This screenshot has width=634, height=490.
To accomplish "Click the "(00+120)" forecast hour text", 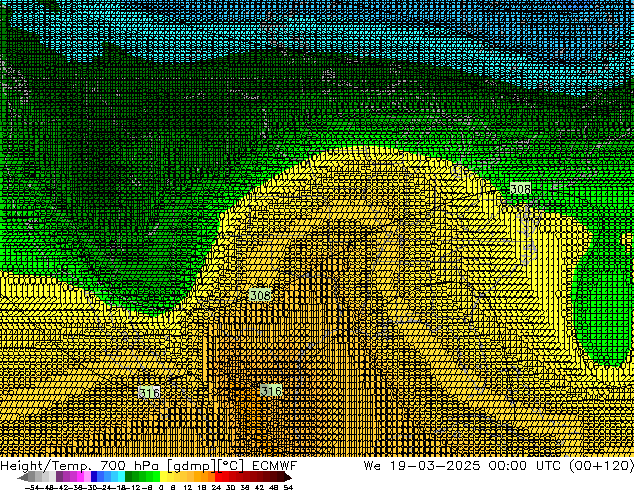I will pyautogui.click(x=601, y=466).
